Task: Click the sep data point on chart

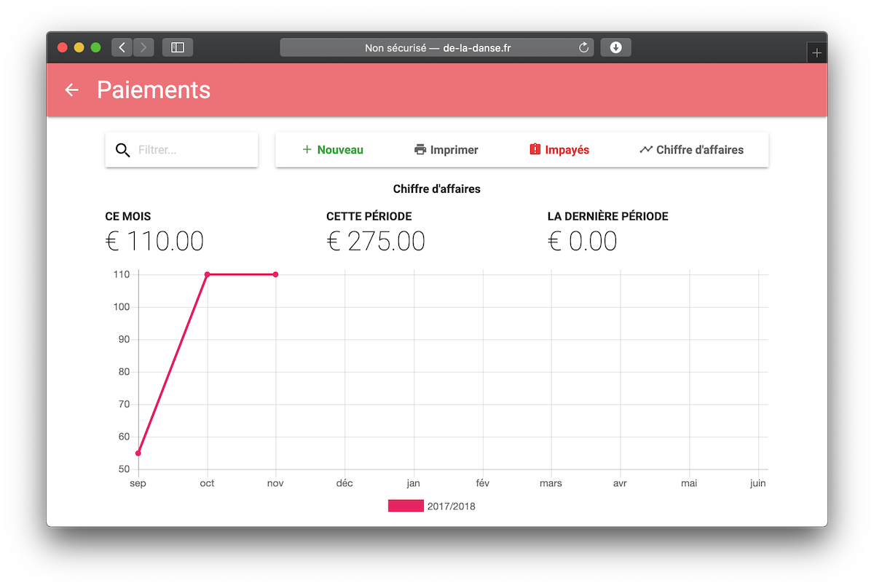Action: (x=138, y=453)
